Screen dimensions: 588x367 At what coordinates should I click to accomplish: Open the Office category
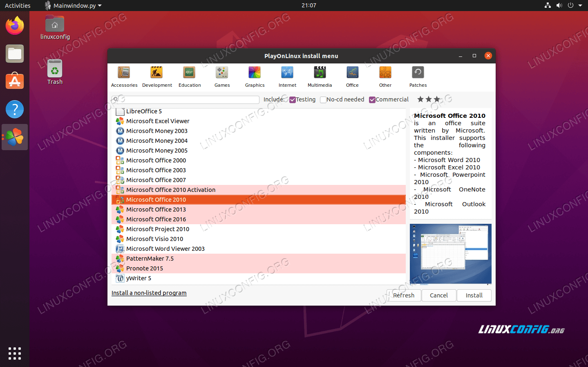coord(352,77)
